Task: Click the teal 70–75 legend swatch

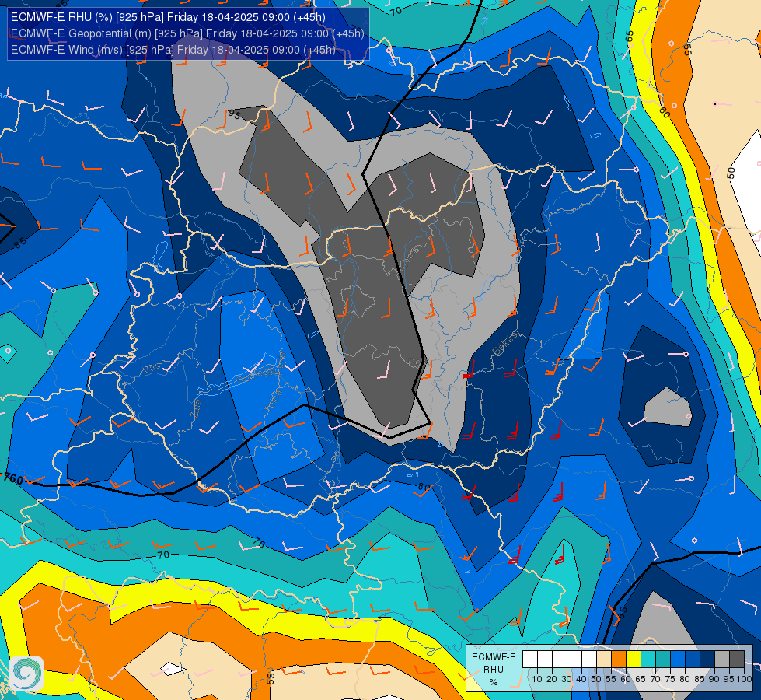Action: coord(663,660)
